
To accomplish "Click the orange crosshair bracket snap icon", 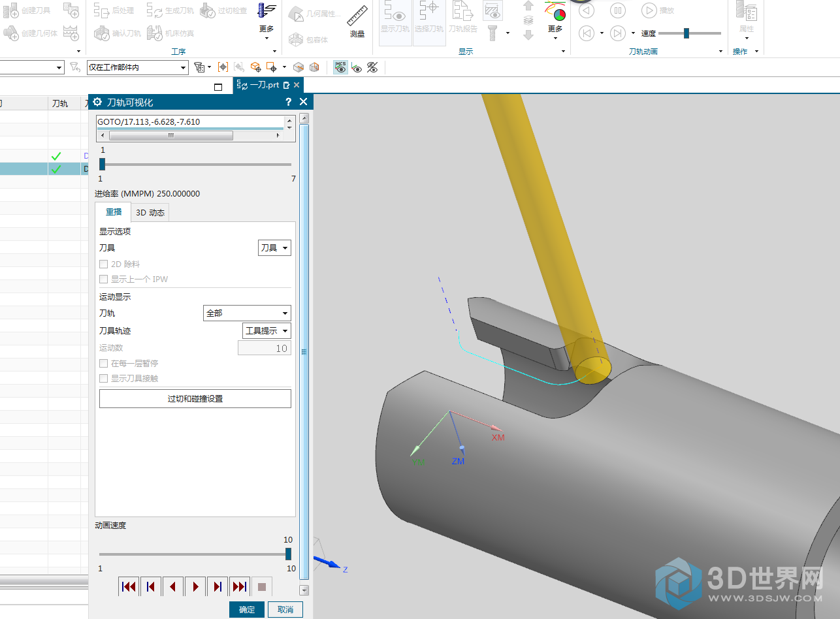I will [x=223, y=67].
